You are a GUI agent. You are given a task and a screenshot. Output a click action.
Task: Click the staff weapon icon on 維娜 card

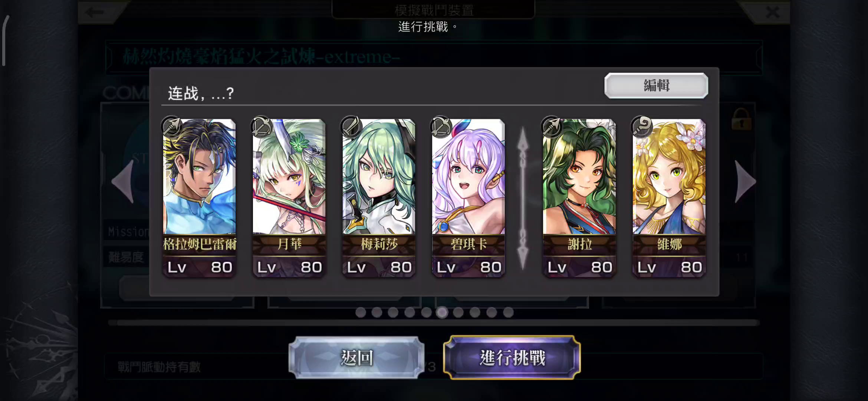[x=642, y=126]
